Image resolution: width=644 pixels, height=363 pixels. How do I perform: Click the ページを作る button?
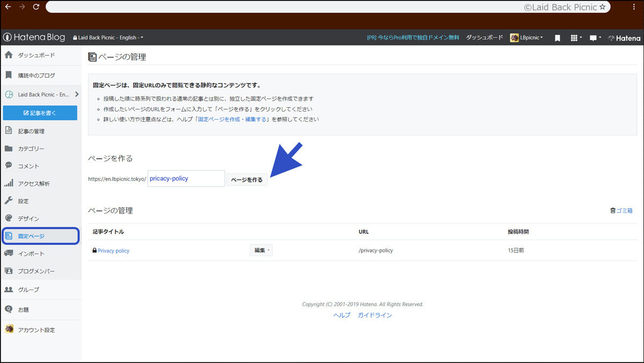pyautogui.click(x=246, y=180)
